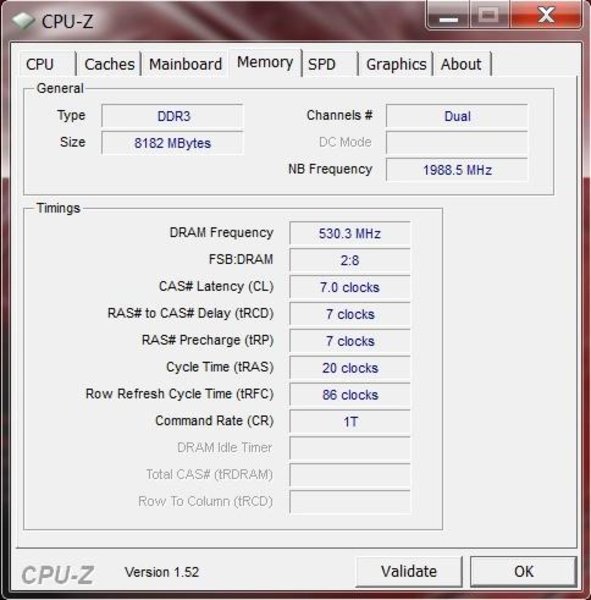This screenshot has height=600, width=591.
Task: Click the Command Rate 1T field
Action: click(x=350, y=421)
